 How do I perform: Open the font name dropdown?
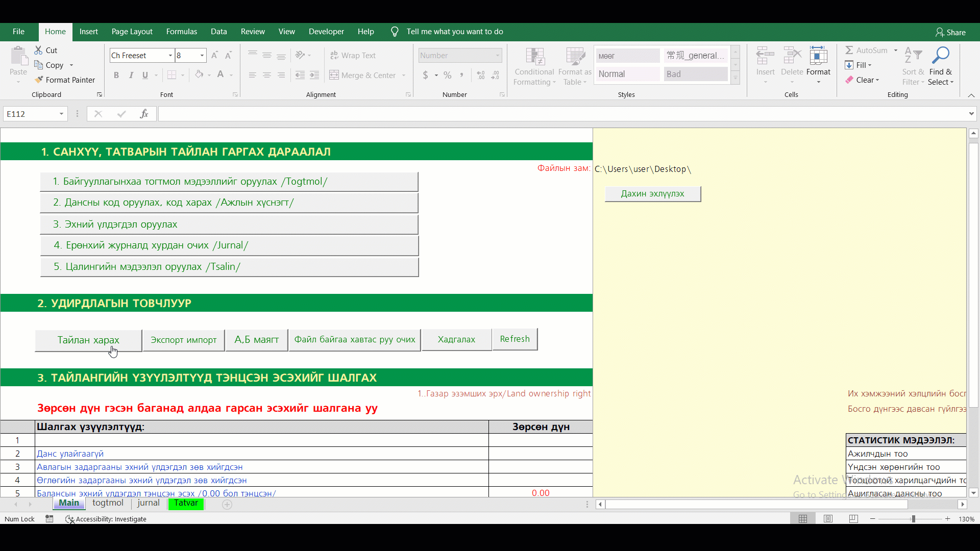[170, 56]
